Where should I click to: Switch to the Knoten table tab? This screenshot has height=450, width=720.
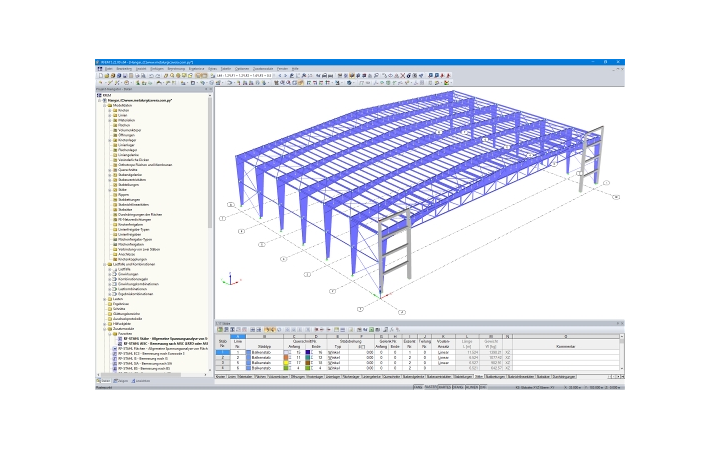(x=220, y=377)
